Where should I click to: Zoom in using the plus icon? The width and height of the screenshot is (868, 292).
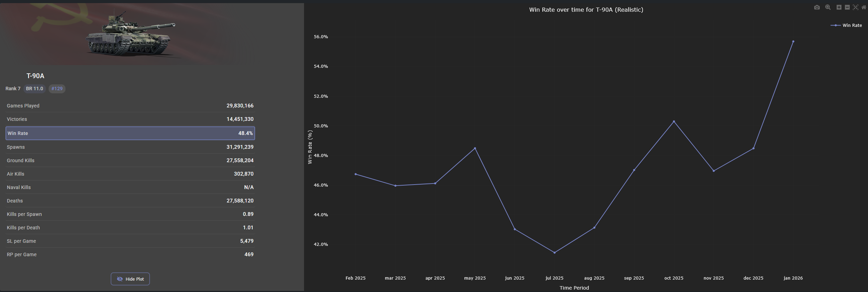point(839,8)
